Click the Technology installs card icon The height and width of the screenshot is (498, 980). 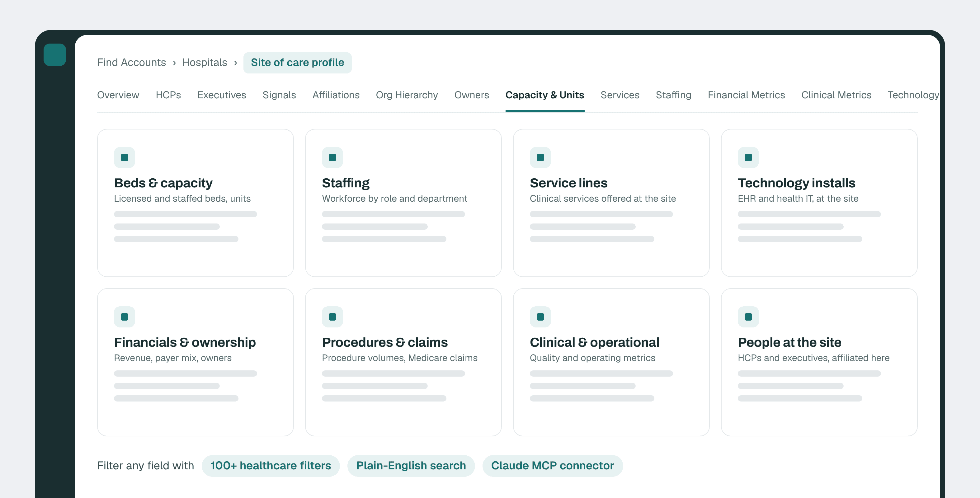748,157
